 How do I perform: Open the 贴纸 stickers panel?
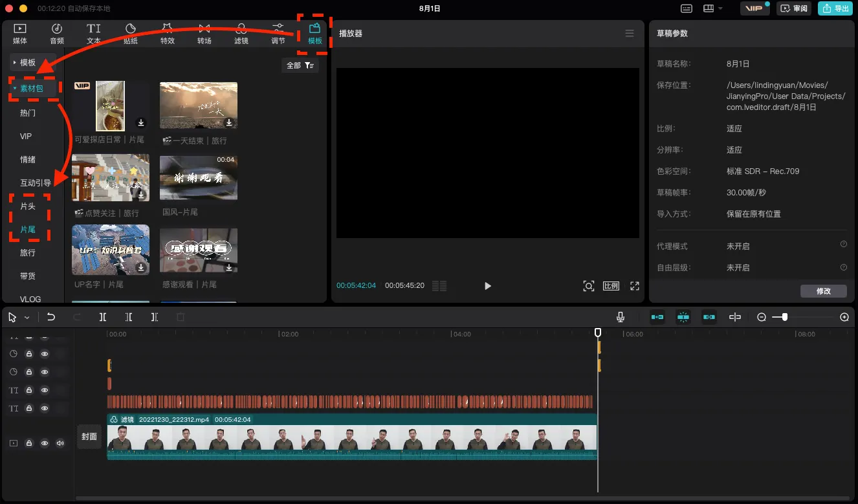[131, 34]
